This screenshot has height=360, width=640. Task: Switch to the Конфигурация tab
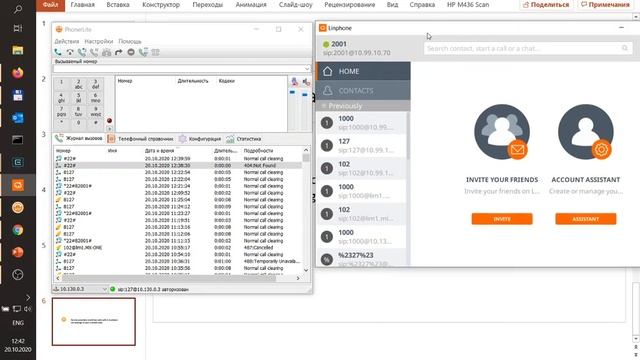coord(200,139)
